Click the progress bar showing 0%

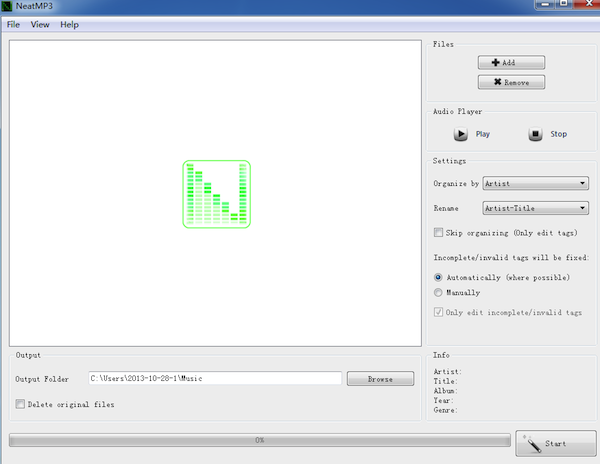(259, 439)
